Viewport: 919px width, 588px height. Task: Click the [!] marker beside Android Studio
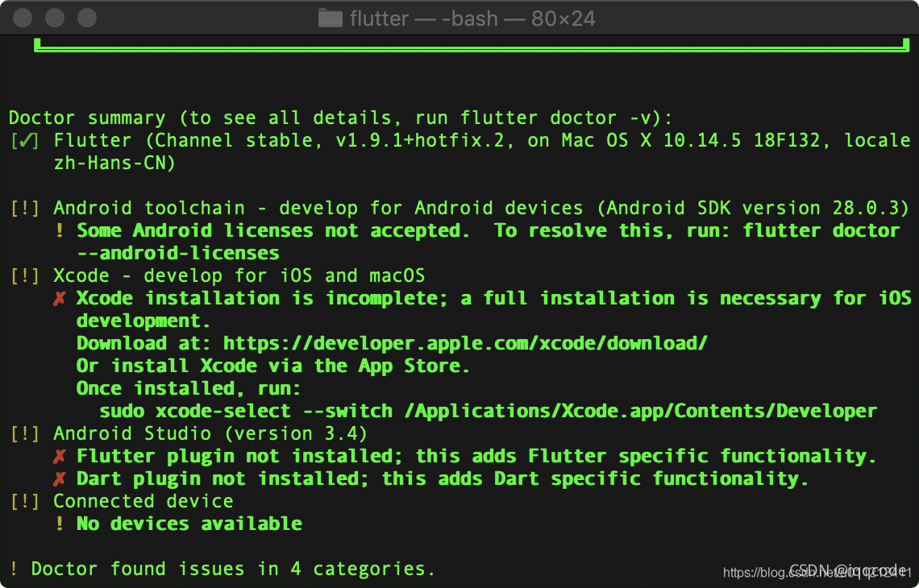[x=25, y=433]
